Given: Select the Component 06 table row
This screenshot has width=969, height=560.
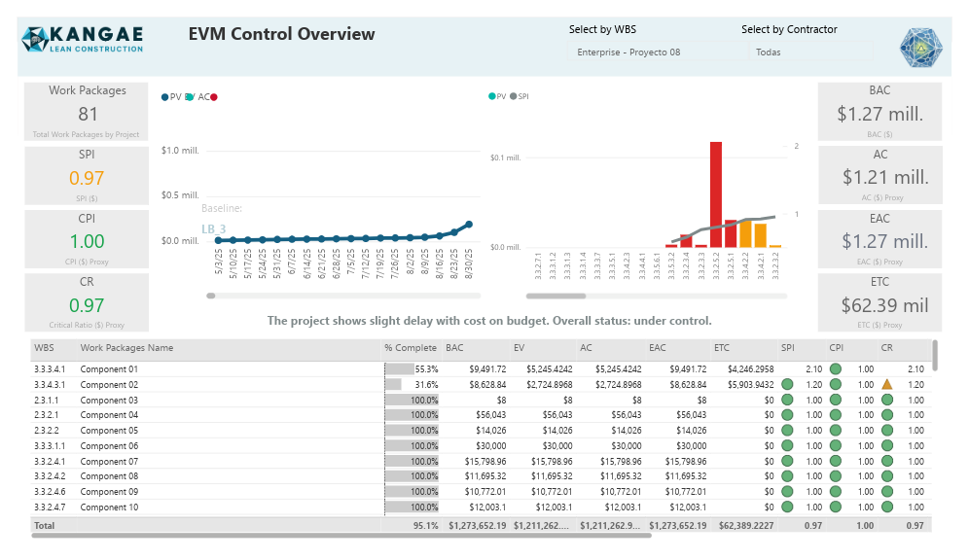Looking at the screenshot, I should tap(481, 446).
